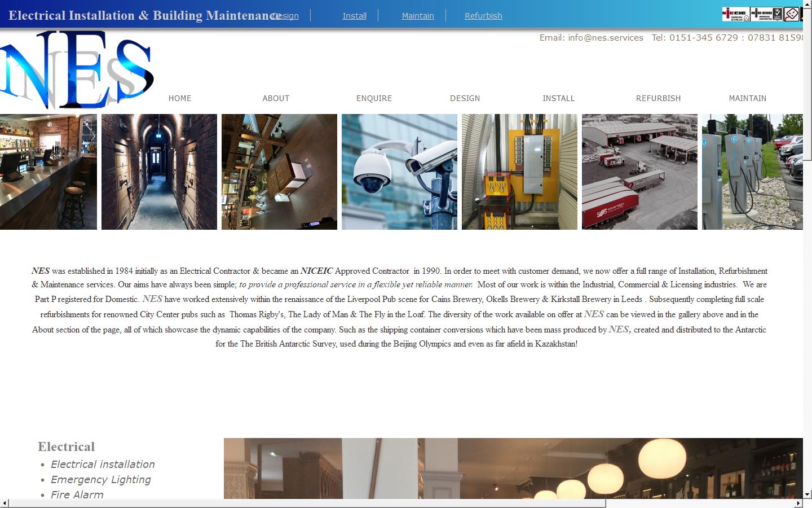812x508 pixels.
Task: Click the horizontal scrollbar right arrow
Action: click(x=798, y=503)
